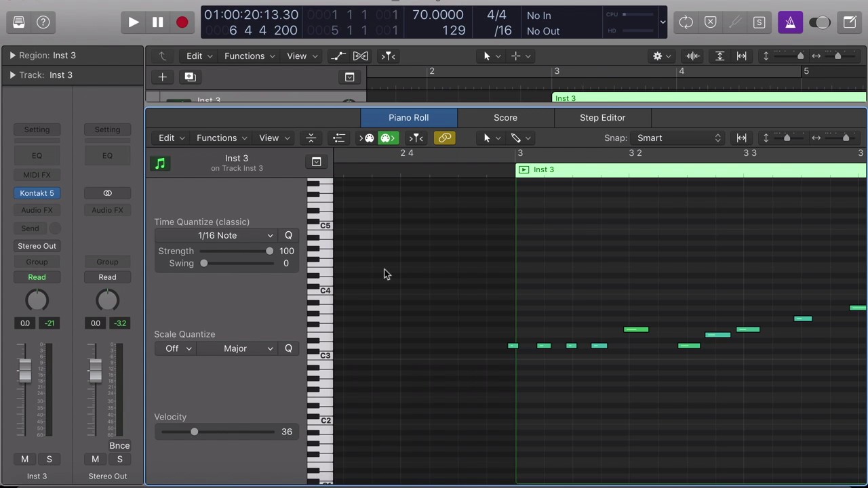Open the Piano Roll Edit menu
868x488 pixels.
tap(172, 138)
